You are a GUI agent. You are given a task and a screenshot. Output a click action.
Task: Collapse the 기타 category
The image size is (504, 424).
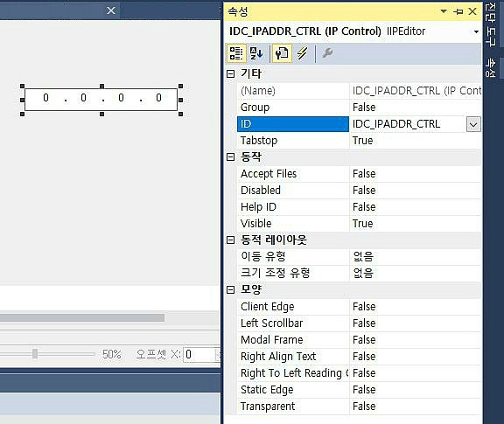230,74
